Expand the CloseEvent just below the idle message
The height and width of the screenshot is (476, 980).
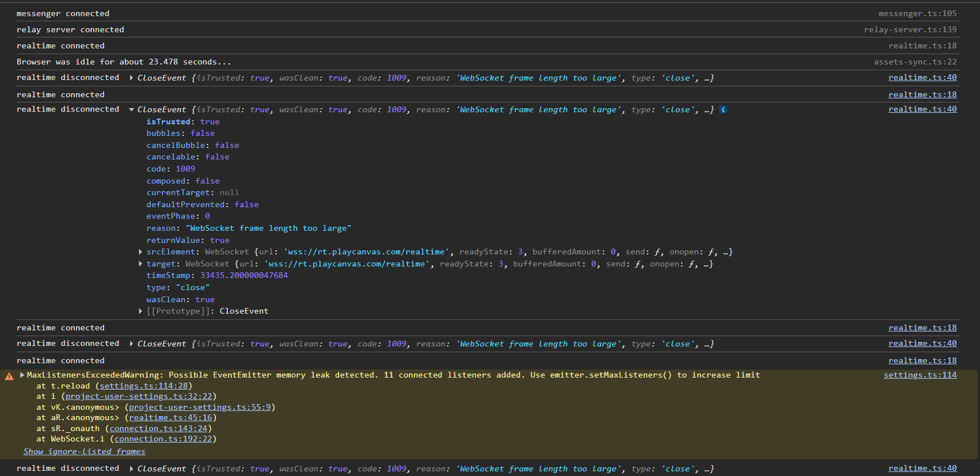(x=132, y=78)
